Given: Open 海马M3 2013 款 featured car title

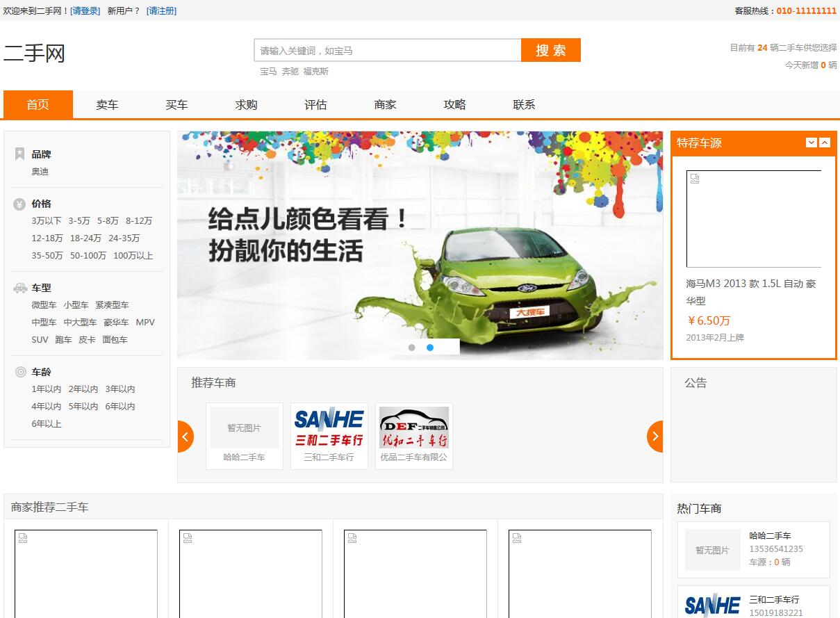Looking at the screenshot, I should click(x=751, y=292).
